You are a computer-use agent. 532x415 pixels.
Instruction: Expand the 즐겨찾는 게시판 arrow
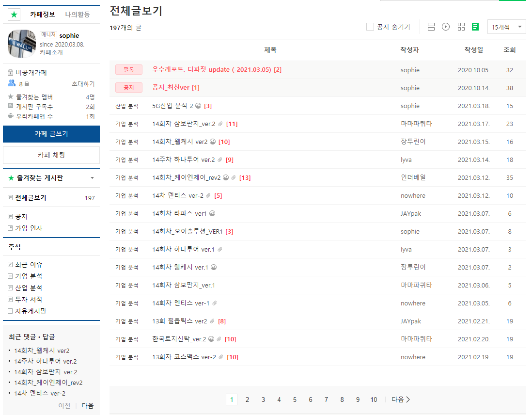(92, 178)
